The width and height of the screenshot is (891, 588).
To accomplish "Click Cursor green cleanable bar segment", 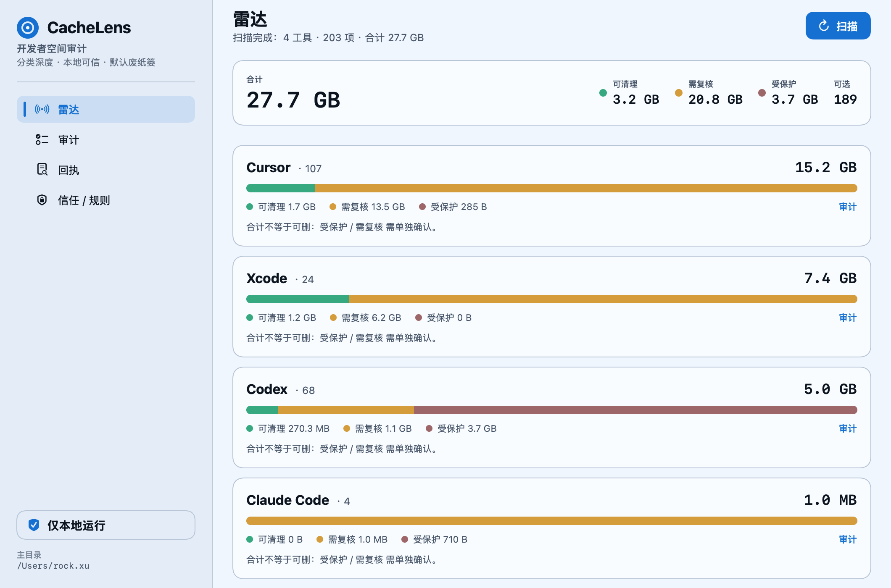I will pos(280,188).
